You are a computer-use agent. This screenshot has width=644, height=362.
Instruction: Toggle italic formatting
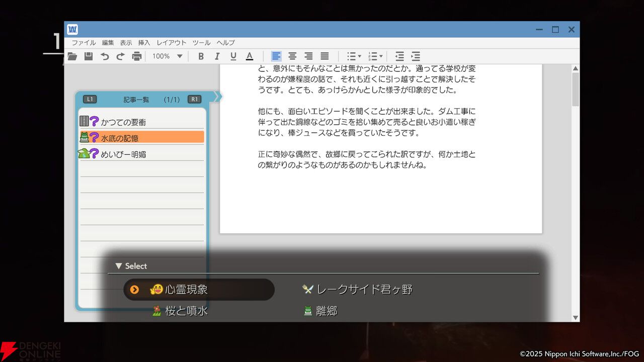click(x=217, y=56)
